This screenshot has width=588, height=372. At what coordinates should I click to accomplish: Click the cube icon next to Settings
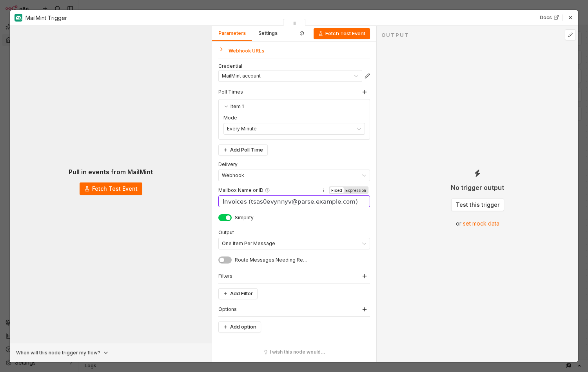302,33
